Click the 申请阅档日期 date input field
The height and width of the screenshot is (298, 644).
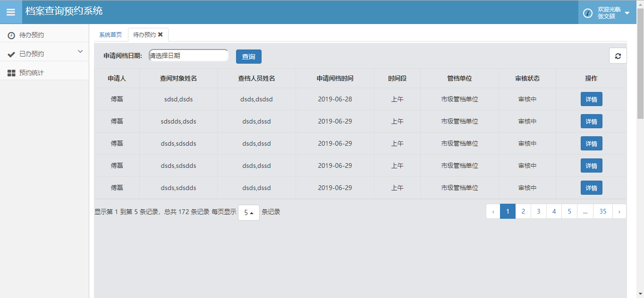point(188,56)
